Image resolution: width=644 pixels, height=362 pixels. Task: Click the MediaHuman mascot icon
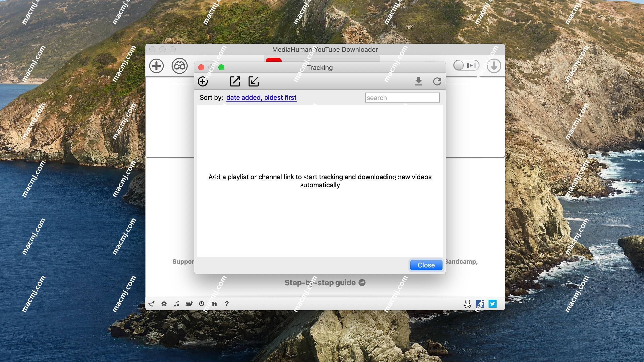click(x=468, y=304)
